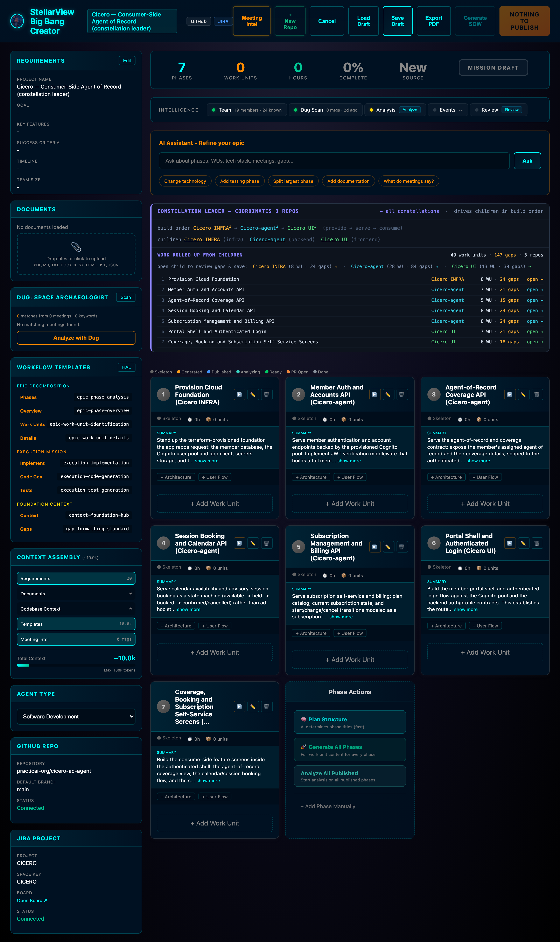Click the paperclip upload icon in Documents
The image size is (560, 942).
(76, 247)
